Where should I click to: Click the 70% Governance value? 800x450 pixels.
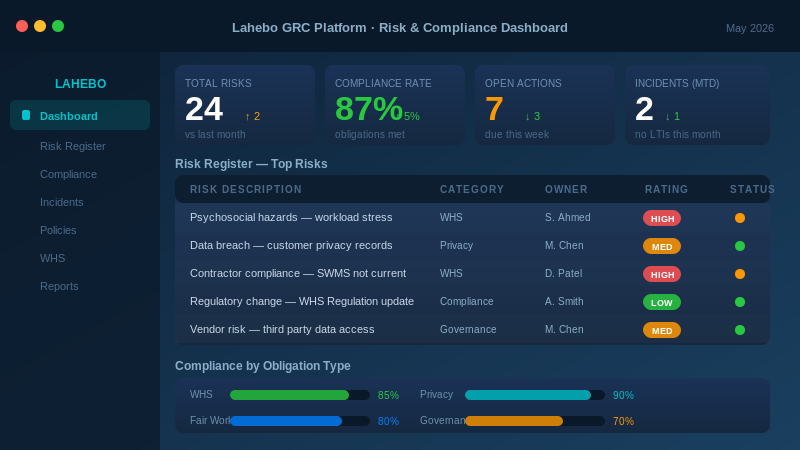pyautogui.click(x=623, y=421)
